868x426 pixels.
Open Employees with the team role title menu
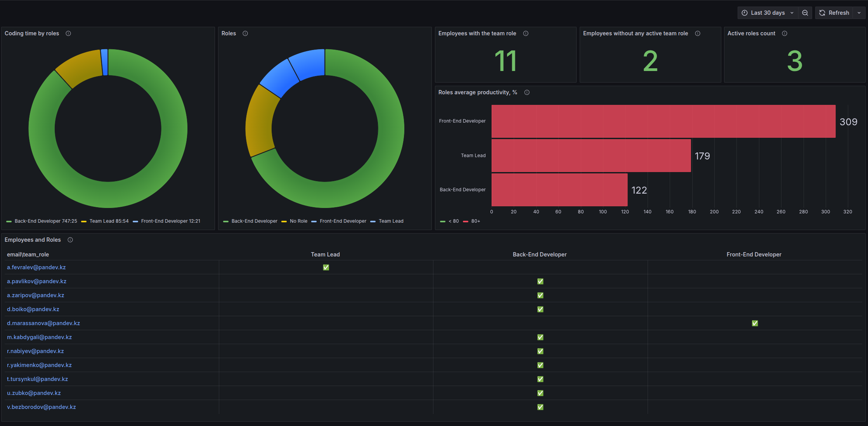[477, 33]
